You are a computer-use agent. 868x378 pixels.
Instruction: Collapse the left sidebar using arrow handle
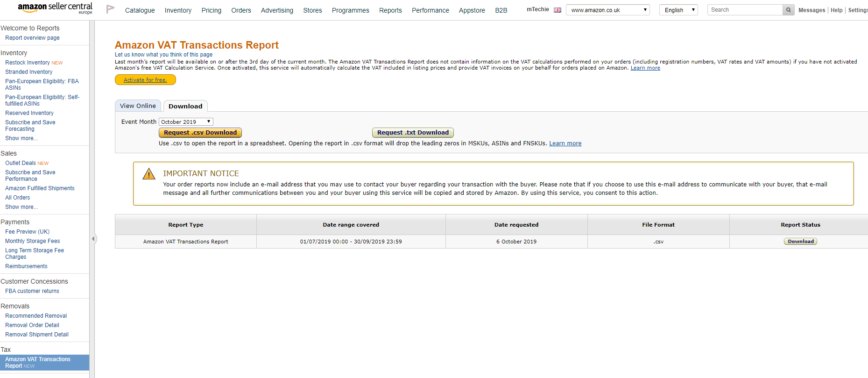coord(93,239)
